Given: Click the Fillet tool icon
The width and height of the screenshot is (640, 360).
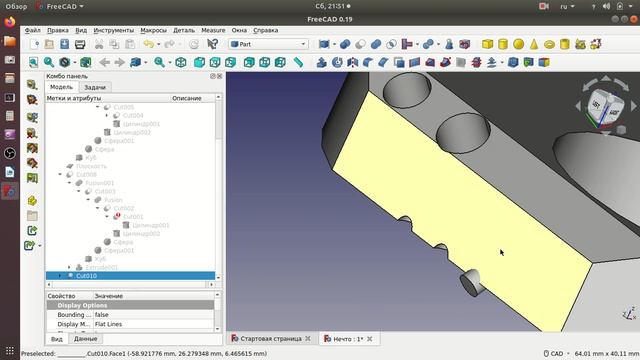Looking at the screenshot, I should [x=368, y=62].
